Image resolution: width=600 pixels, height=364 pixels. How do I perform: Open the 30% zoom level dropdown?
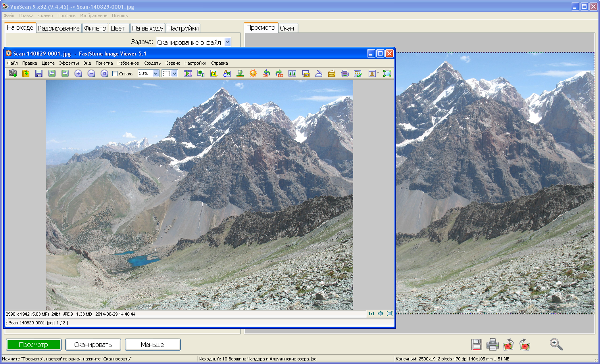coord(156,73)
